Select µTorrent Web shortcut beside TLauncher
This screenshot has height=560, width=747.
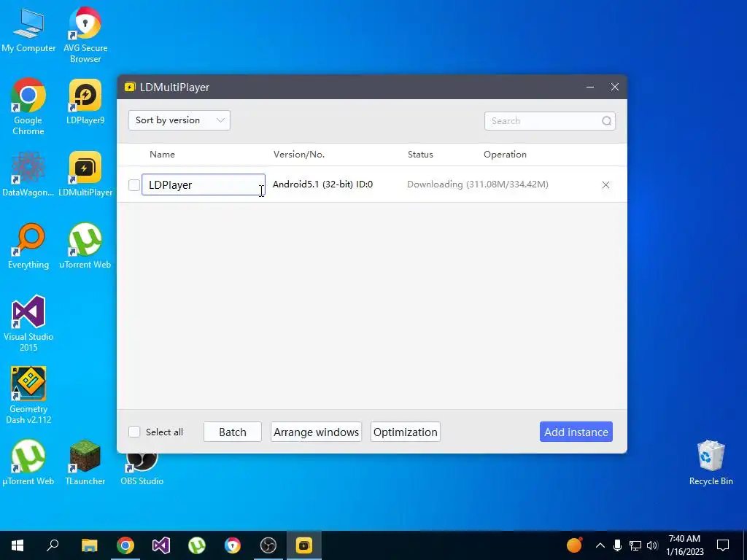(28, 462)
